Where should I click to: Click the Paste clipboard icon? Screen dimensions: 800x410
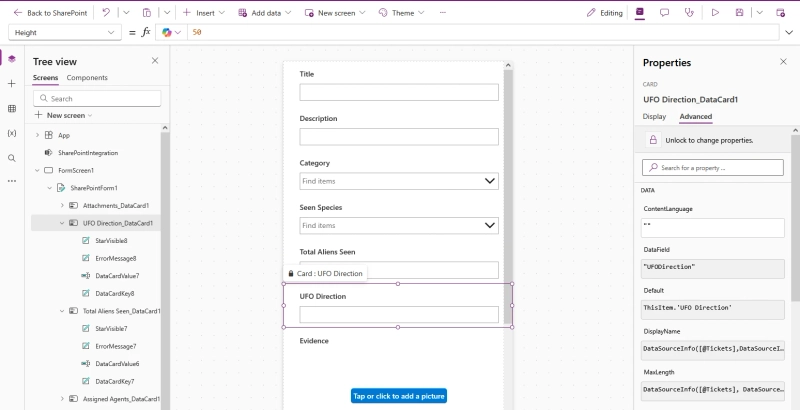(x=147, y=13)
